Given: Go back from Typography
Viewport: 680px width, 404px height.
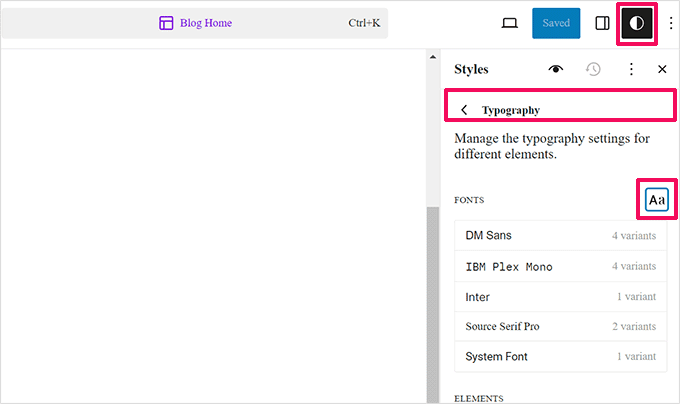Looking at the screenshot, I should pyautogui.click(x=464, y=110).
